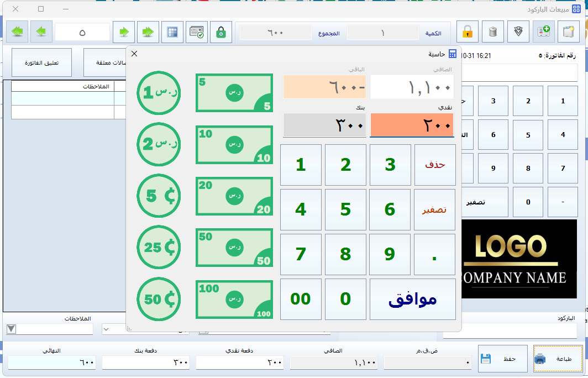588x378 pixels.
Task: Click the حفظ save button
Action: 501,359
